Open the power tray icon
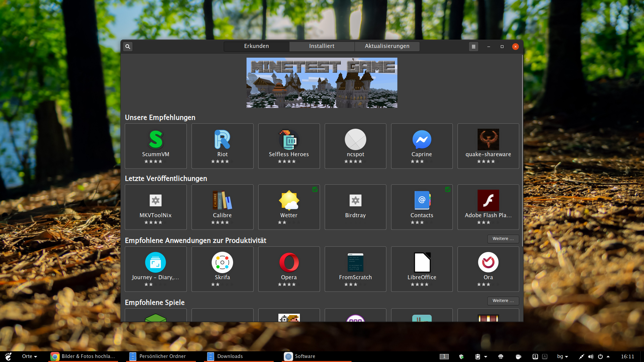Viewport: 644px width, 362px height. [x=600, y=357]
